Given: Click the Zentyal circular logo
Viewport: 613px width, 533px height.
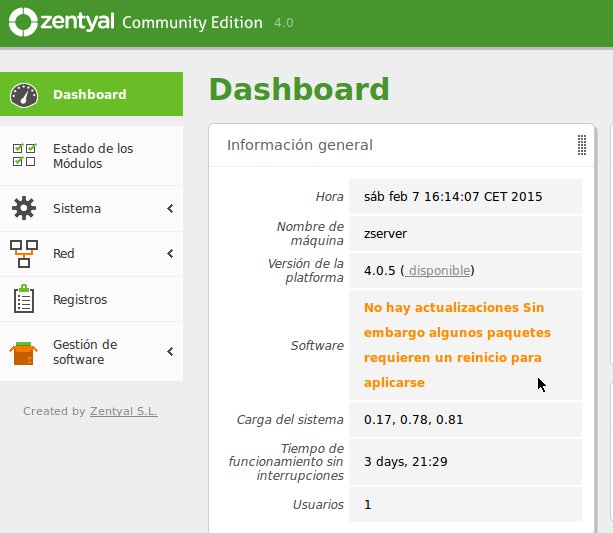Looking at the screenshot, I should coord(23,22).
